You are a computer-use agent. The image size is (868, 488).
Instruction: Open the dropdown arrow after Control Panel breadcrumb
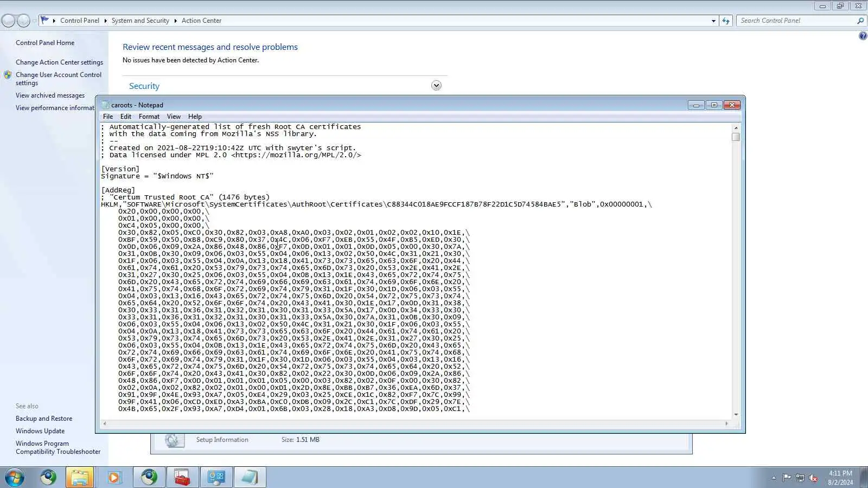pos(105,21)
